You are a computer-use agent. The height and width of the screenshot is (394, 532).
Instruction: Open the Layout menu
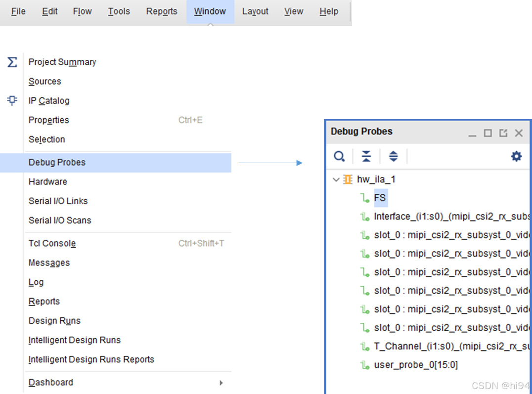point(255,11)
